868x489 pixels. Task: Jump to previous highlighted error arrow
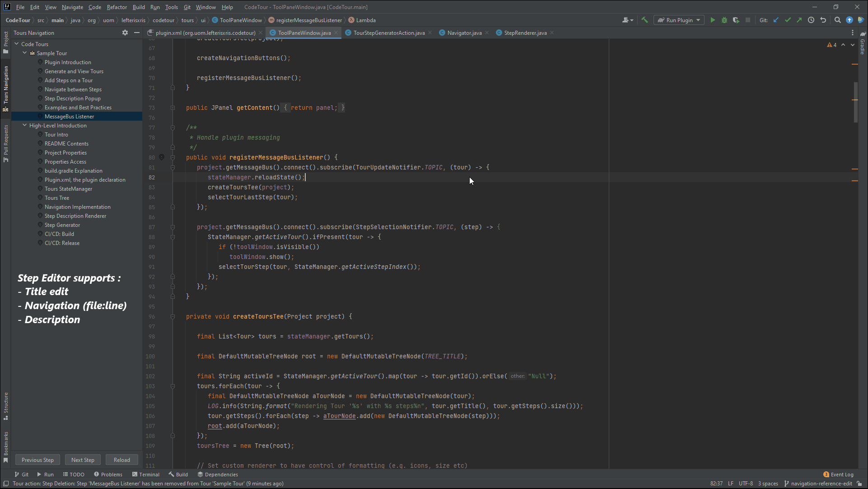pos(843,45)
